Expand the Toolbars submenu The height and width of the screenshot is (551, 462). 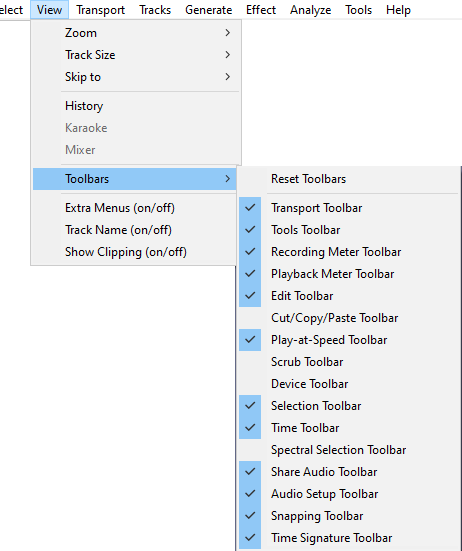click(135, 179)
